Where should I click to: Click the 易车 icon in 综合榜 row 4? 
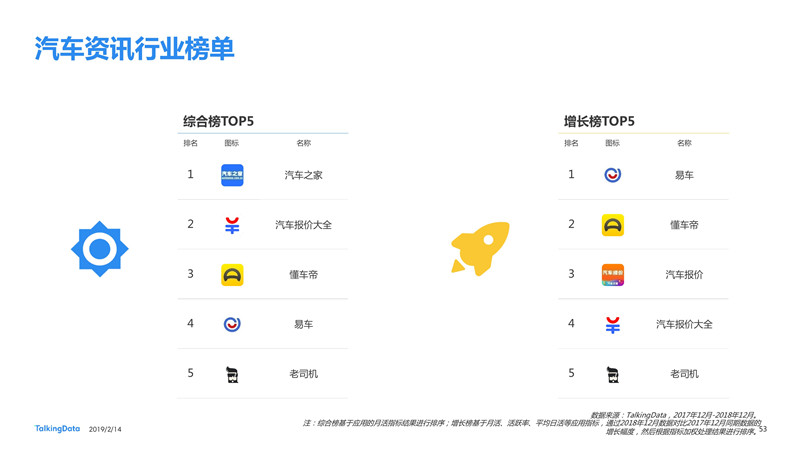point(232,324)
